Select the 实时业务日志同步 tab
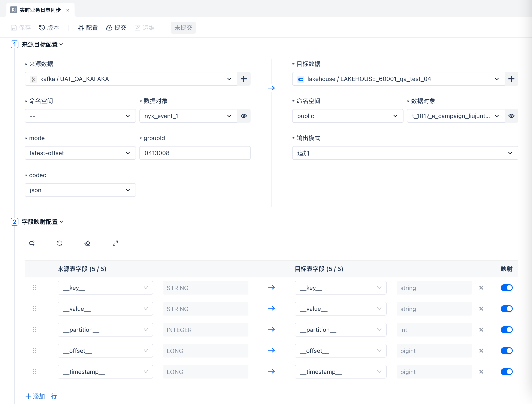Image resolution: width=532 pixels, height=404 pixels. pos(40,10)
